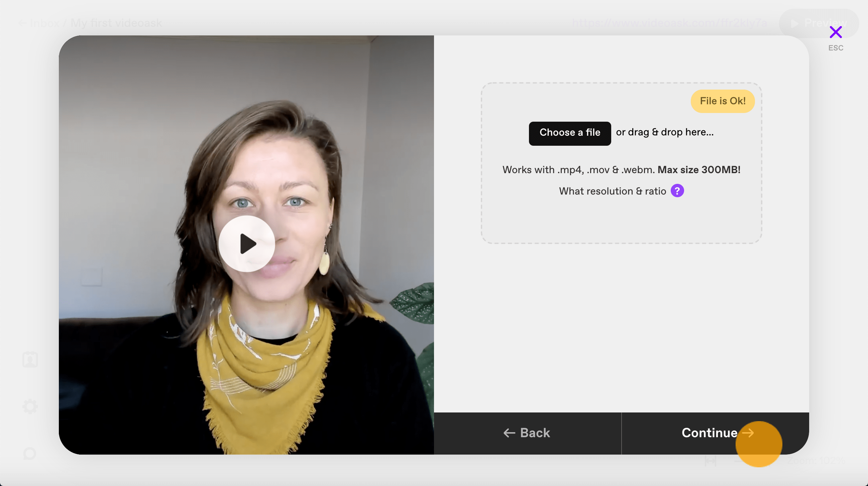Click the purple resolution help question mark
This screenshot has height=486, width=868.
(x=677, y=191)
